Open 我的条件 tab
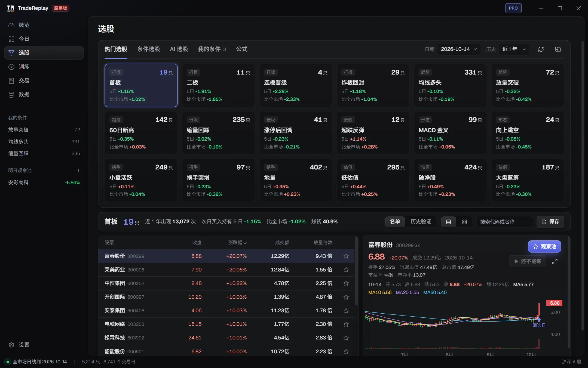This screenshot has width=588, height=368. coord(212,49)
